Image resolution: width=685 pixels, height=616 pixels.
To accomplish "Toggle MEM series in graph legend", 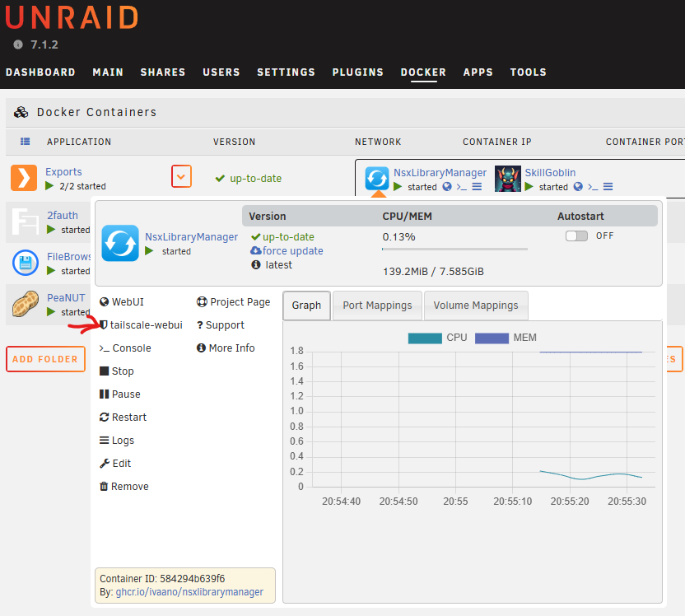I will click(x=506, y=338).
